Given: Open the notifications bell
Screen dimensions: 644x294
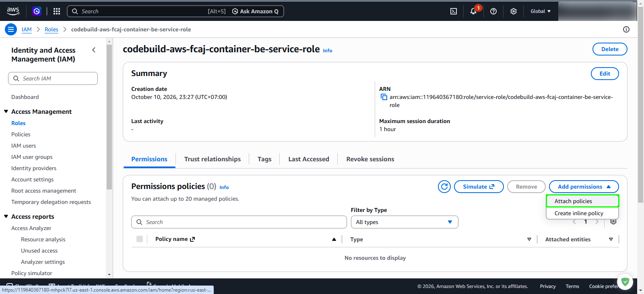Looking at the screenshot, I should 474,11.
